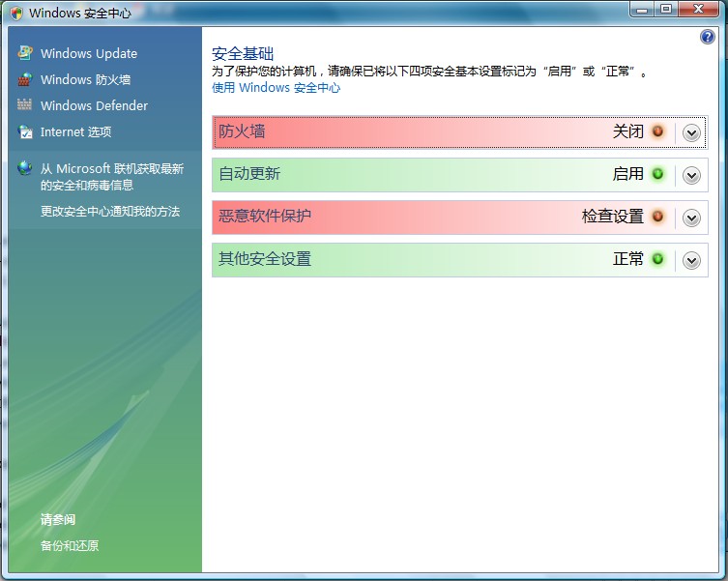Click the 自动更新 header label
The width and height of the screenshot is (728, 581).
[x=249, y=174]
